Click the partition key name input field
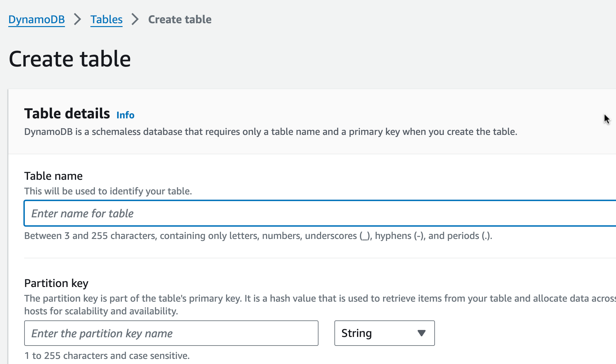The image size is (616, 364). pyautogui.click(x=171, y=333)
